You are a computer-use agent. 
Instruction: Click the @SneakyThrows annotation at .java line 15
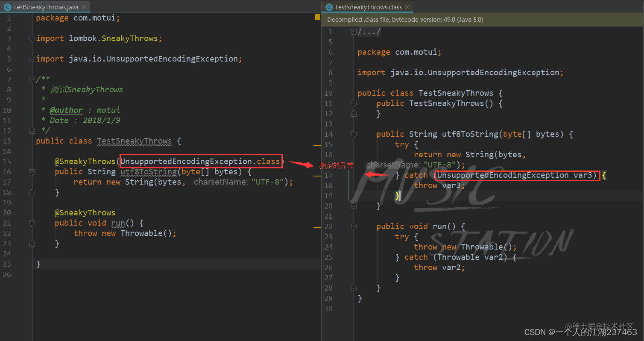[x=85, y=162]
